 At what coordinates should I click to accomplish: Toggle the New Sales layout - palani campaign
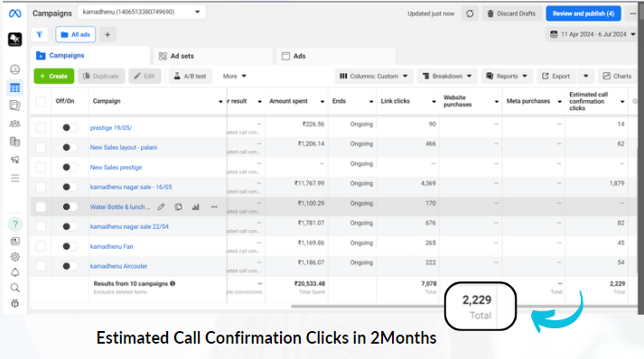69,147
